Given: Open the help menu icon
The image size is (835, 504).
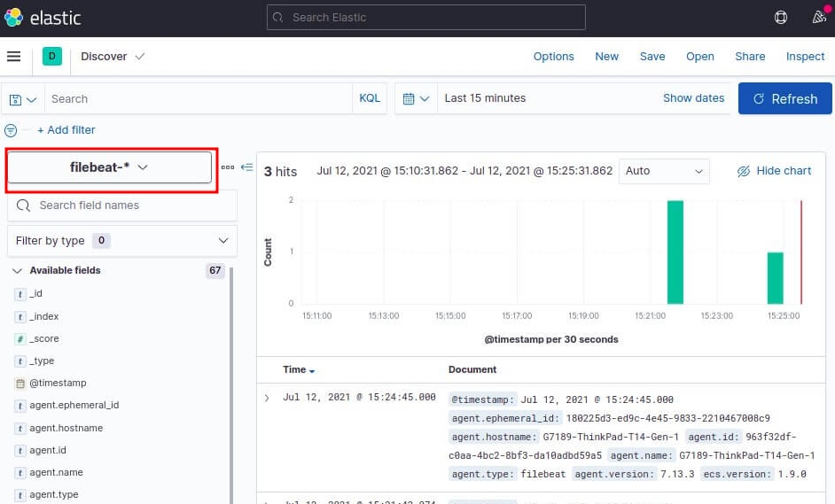Looking at the screenshot, I should [781, 18].
